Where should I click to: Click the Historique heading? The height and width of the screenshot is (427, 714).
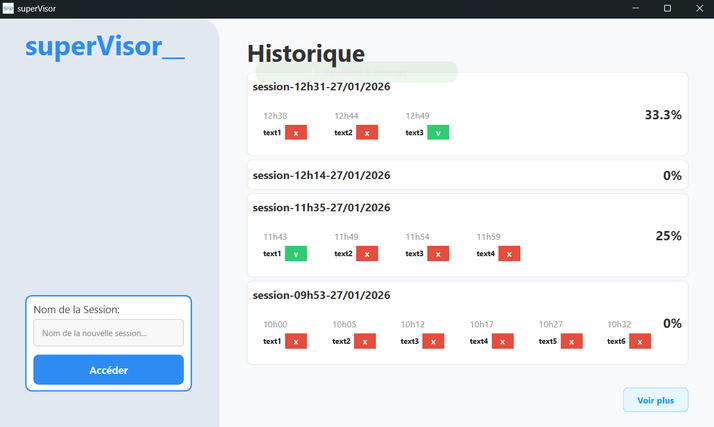(306, 54)
